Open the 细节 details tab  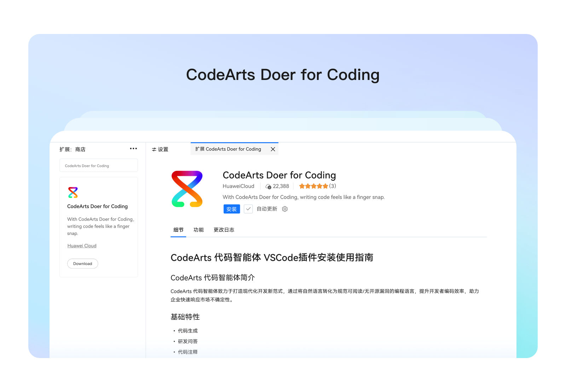click(178, 230)
